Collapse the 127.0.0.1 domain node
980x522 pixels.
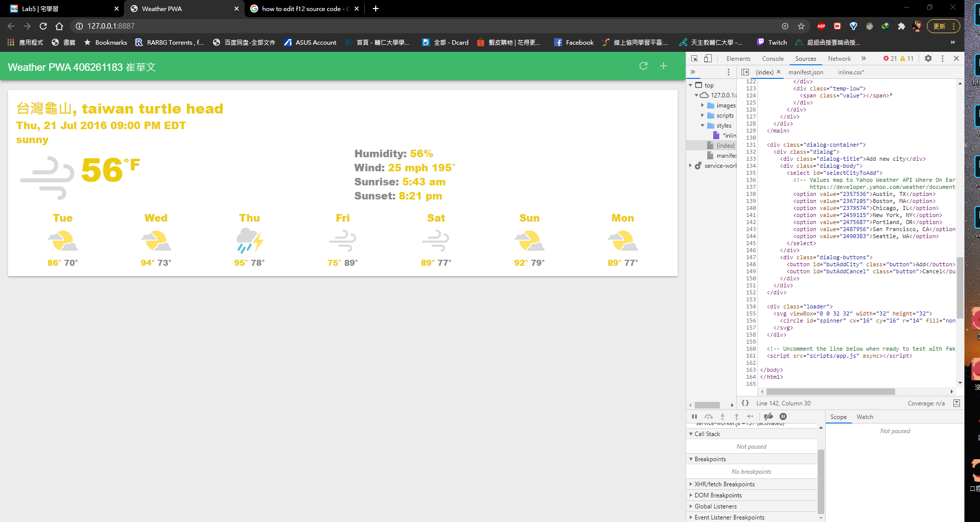(x=696, y=95)
